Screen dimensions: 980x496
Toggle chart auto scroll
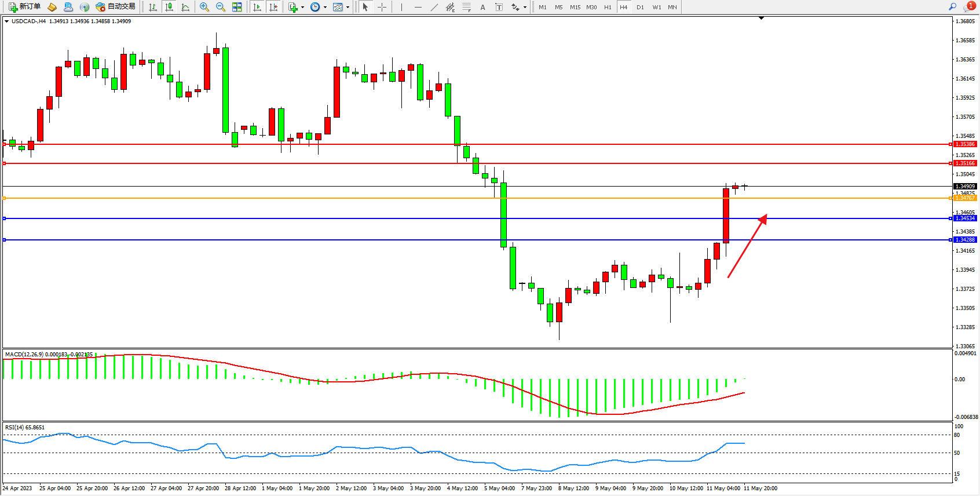point(258,7)
